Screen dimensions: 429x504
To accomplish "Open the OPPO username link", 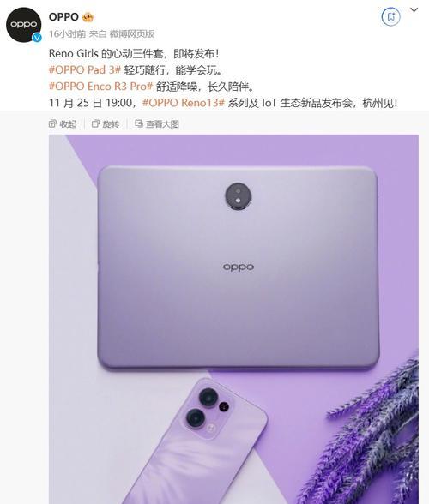I will (63, 17).
